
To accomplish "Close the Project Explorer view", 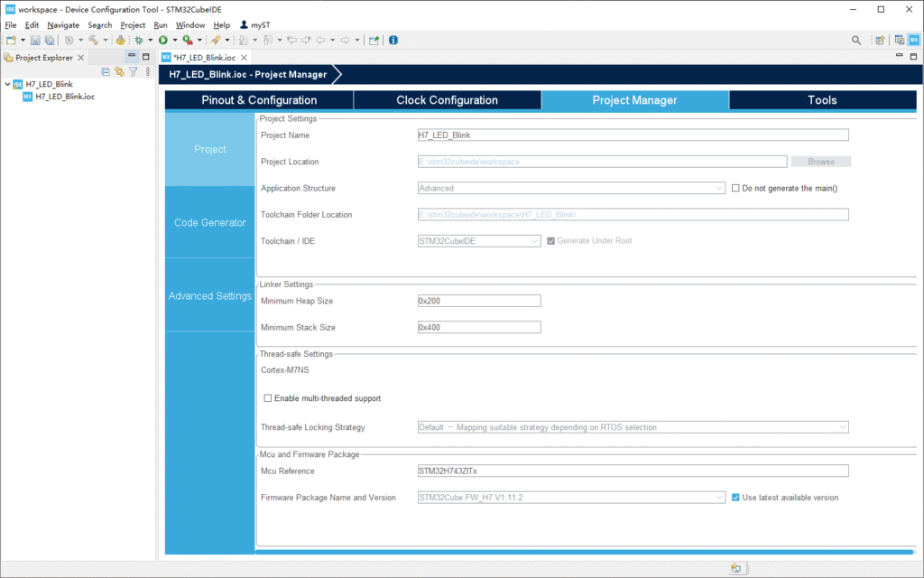I will pos(80,57).
